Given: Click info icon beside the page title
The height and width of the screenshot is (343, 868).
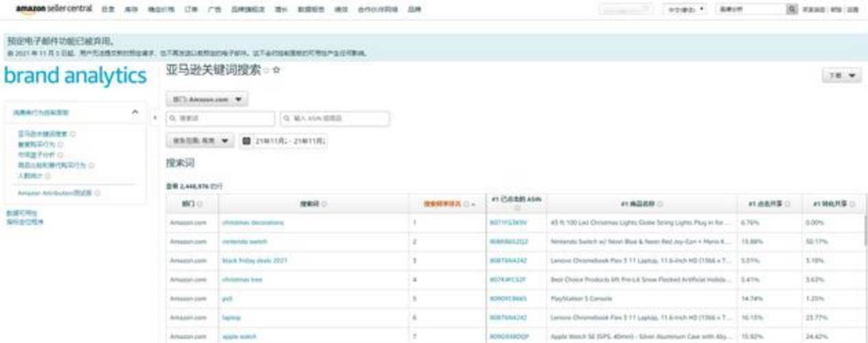Looking at the screenshot, I should (x=266, y=71).
